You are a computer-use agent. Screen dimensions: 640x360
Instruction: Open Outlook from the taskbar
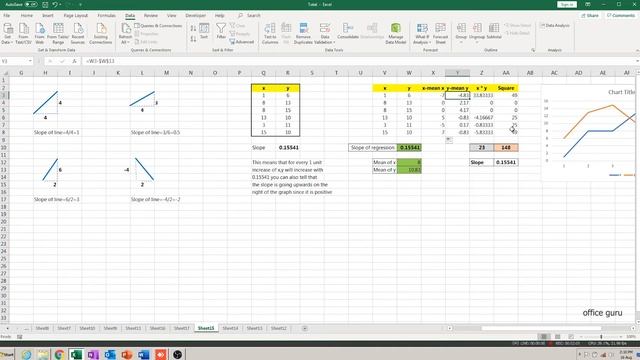110,354
